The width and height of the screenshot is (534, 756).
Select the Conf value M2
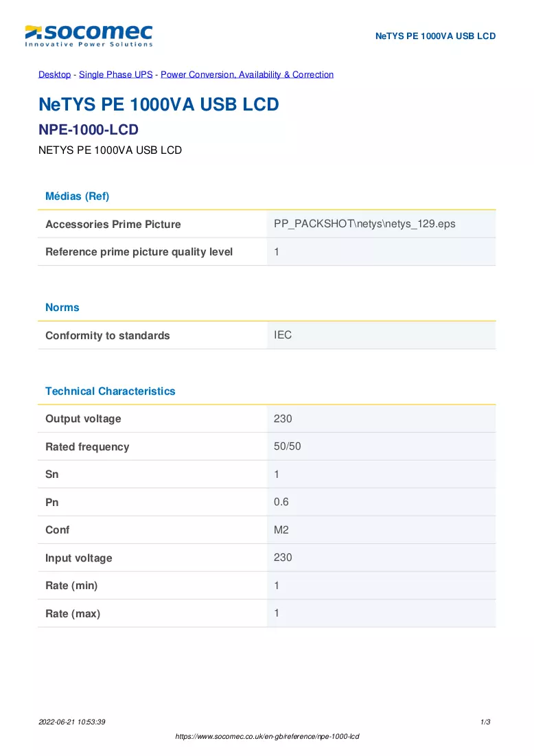pyautogui.click(x=281, y=530)
